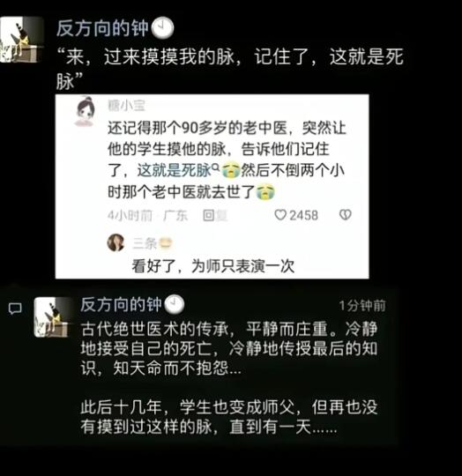
Task: Open username 反方向的钟 on second post
Action: coord(121,304)
